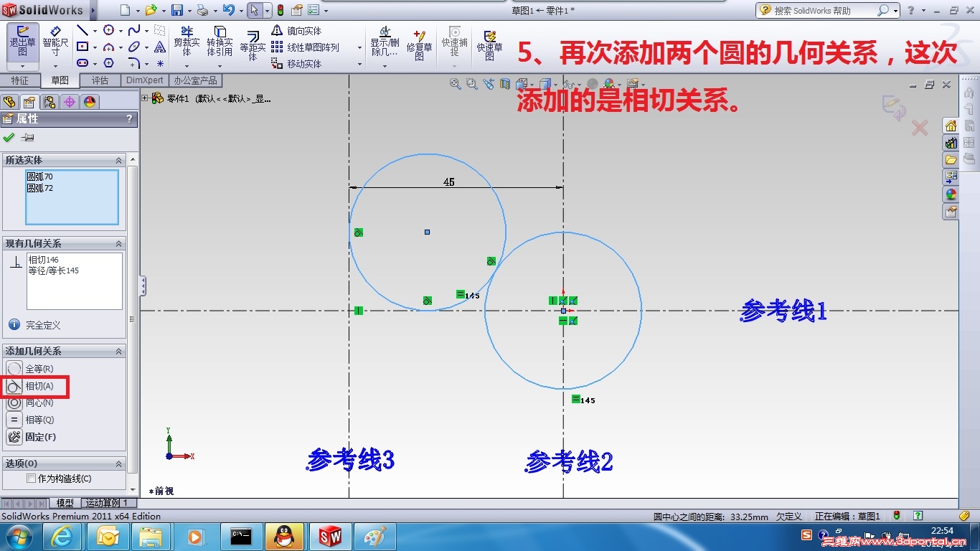980x551 pixels.
Task: Add Coradial (全等) relation
Action: (x=31, y=369)
